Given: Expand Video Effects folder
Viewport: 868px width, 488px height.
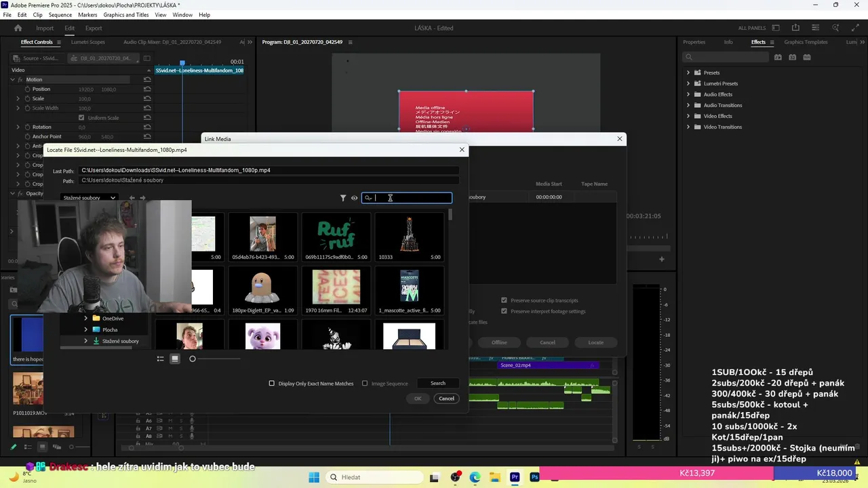Looking at the screenshot, I should 688,116.
